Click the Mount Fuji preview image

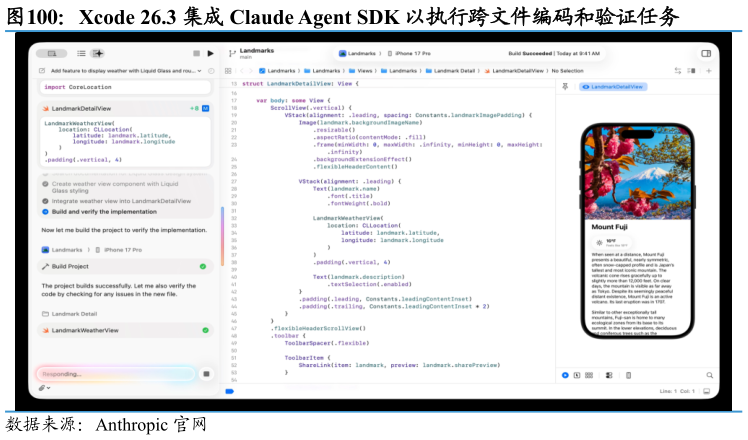pos(637,174)
